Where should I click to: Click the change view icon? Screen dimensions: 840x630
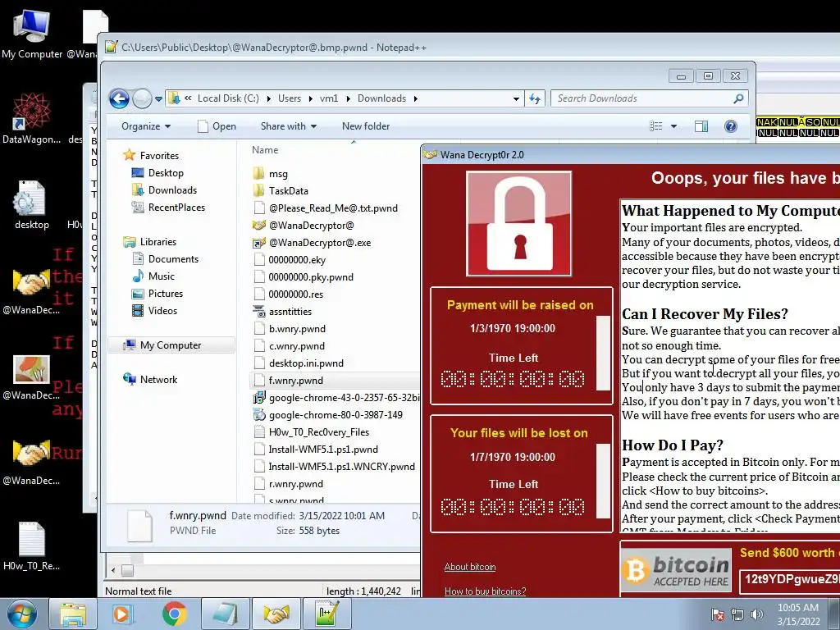655,126
